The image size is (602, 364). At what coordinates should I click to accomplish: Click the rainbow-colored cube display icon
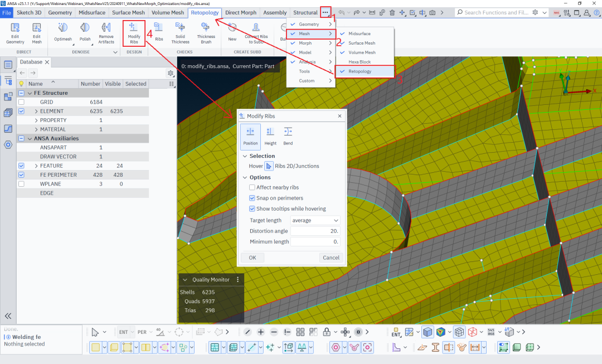tap(440, 332)
